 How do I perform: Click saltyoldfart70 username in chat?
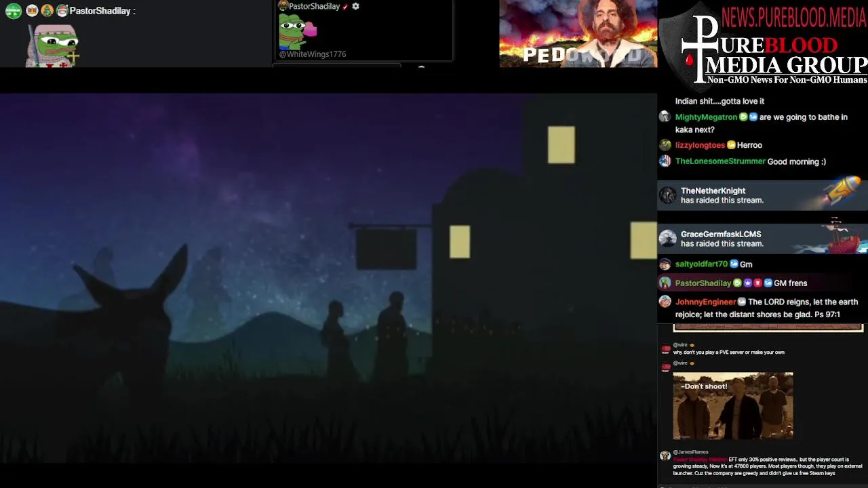pos(701,264)
